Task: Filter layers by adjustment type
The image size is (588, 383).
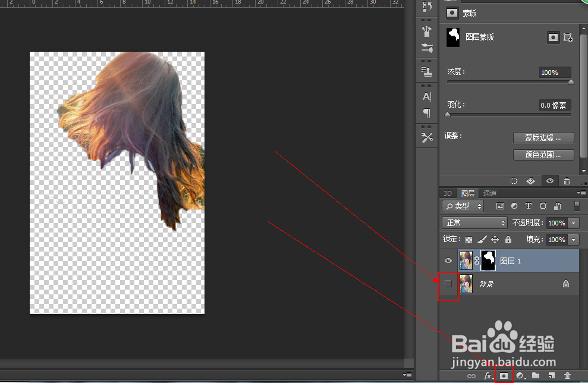Action: click(514, 206)
